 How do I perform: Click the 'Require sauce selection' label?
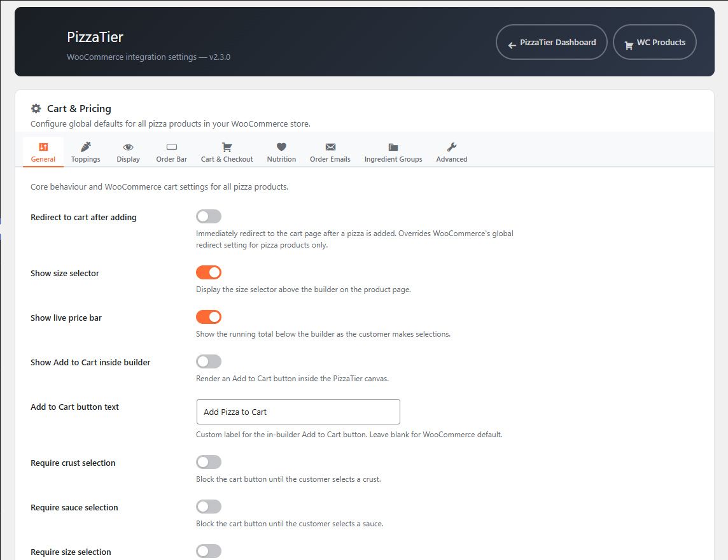pyautogui.click(x=74, y=508)
